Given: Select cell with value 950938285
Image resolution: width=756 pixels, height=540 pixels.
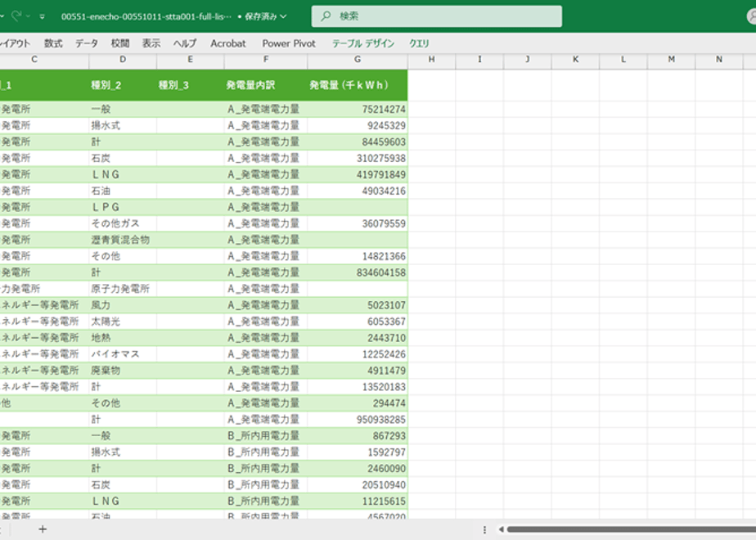Looking at the screenshot, I should [358, 420].
